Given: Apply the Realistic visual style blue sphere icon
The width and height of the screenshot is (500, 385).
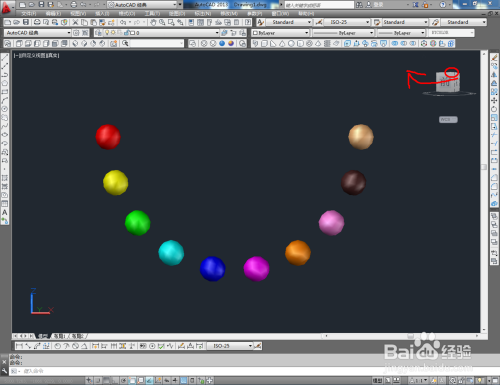Looking at the screenshot, I should click(222, 44).
